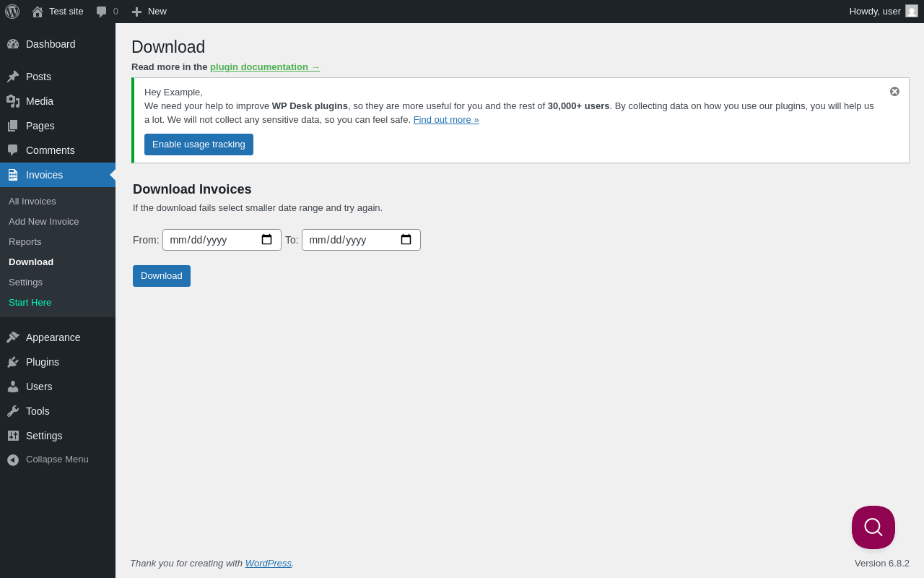This screenshot has height=578, width=924.
Task: Open the plugin documentation link
Action: coord(264,67)
